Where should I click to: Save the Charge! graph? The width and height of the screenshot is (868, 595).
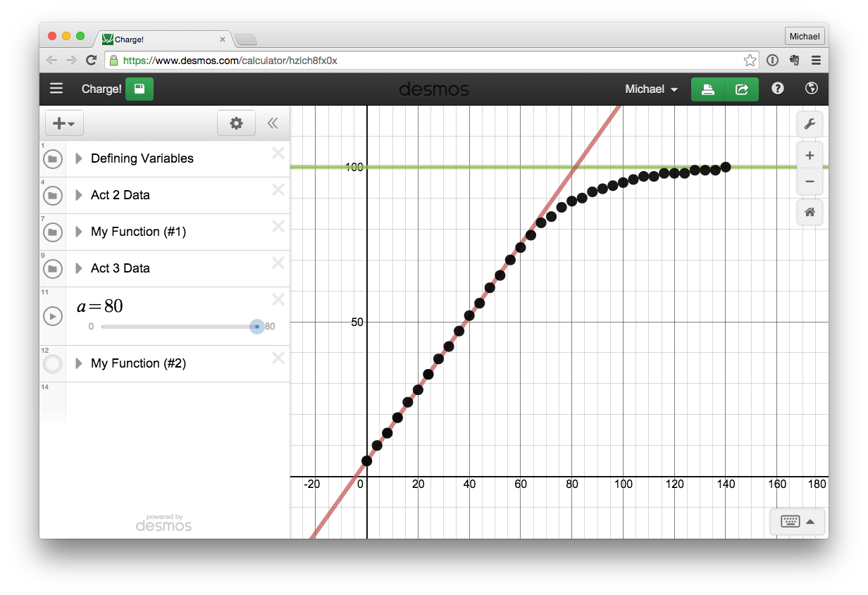point(139,89)
